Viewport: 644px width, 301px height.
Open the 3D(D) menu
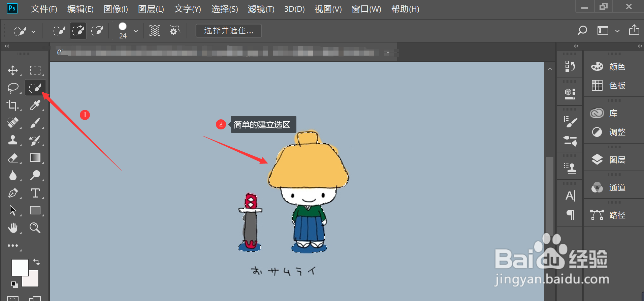[x=294, y=9]
